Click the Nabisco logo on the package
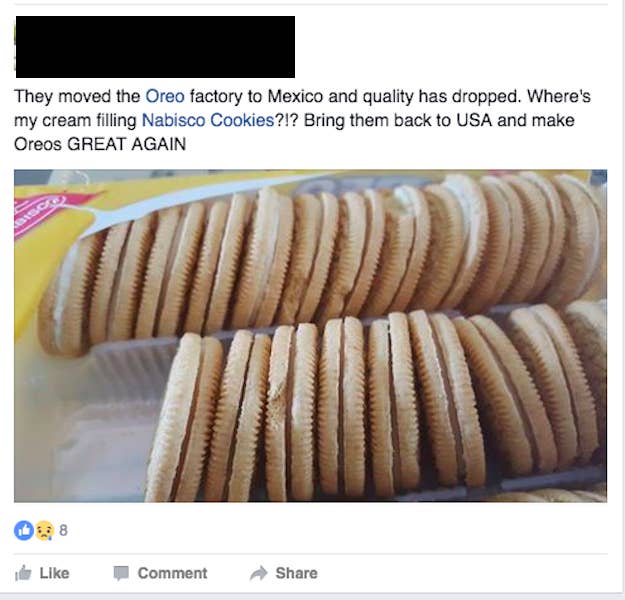The height and width of the screenshot is (600, 625). click(x=38, y=211)
